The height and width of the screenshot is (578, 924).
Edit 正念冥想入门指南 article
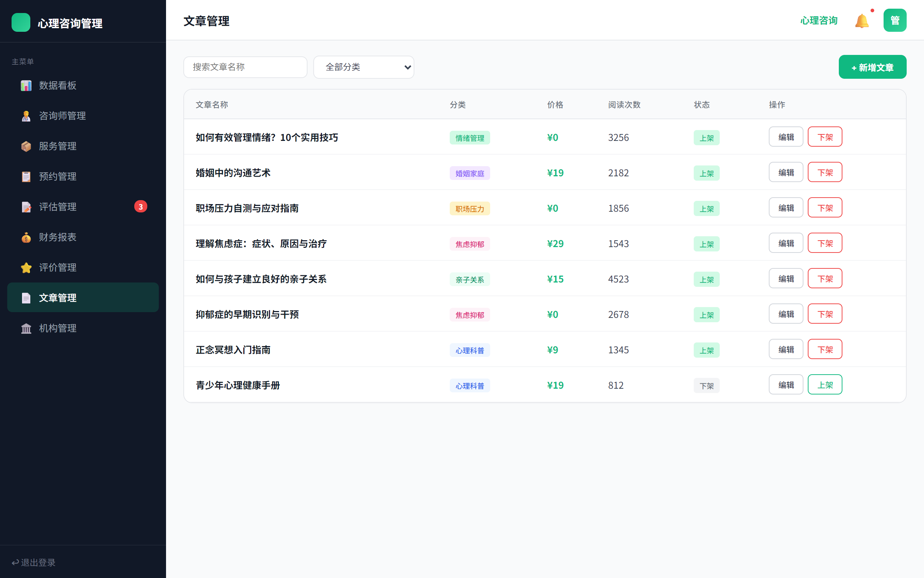click(x=786, y=349)
